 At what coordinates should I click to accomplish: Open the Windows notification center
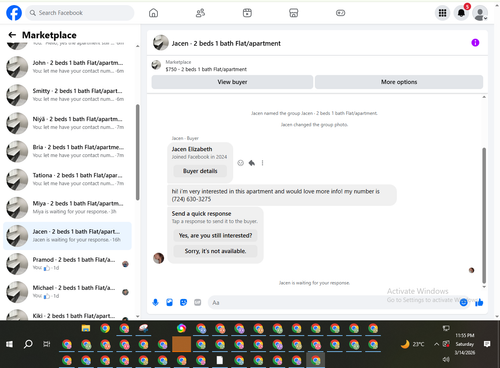pos(487,344)
